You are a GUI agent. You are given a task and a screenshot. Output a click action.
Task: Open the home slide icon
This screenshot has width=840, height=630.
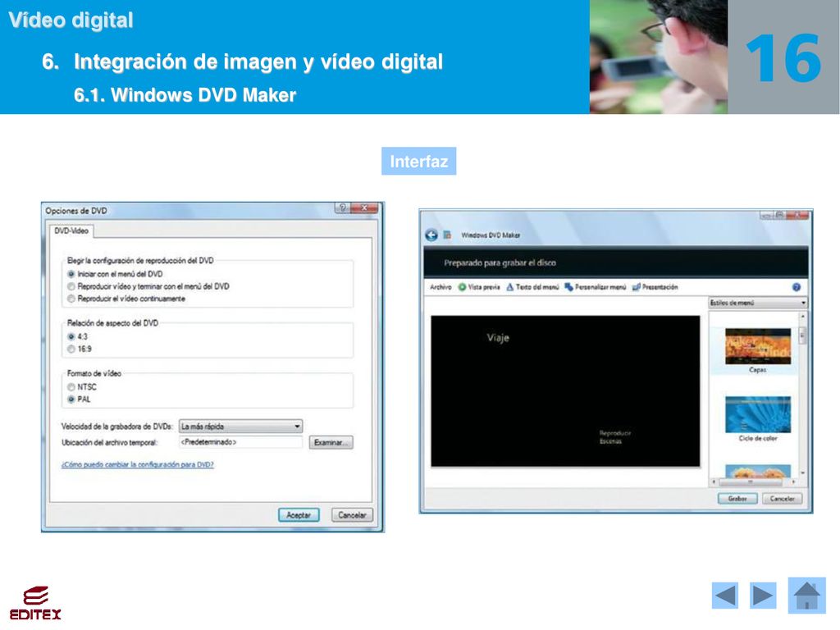[807, 596]
